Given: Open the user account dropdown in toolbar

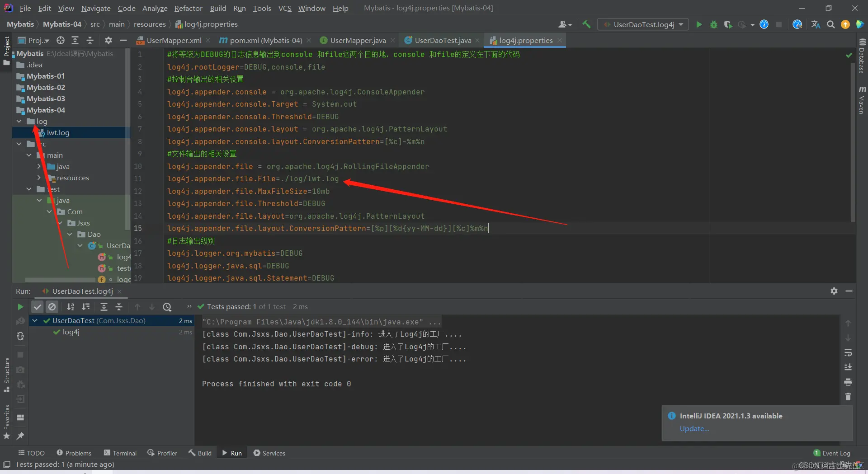Looking at the screenshot, I should point(565,24).
